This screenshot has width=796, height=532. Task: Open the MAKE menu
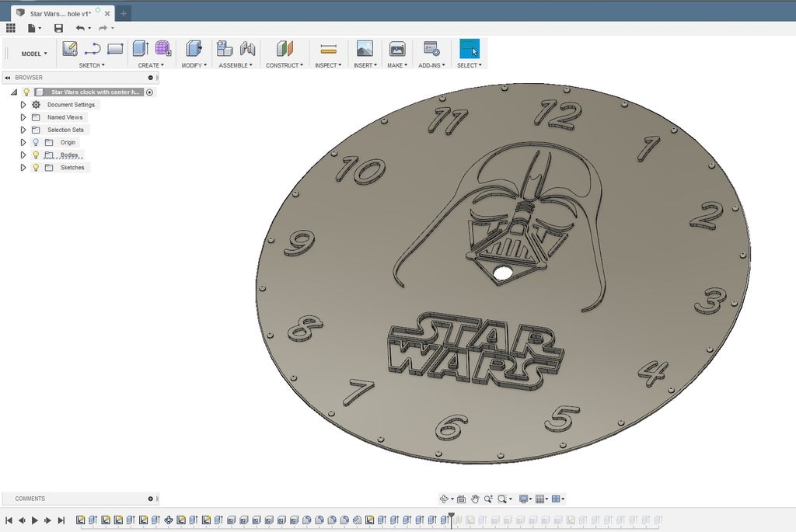click(397, 65)
